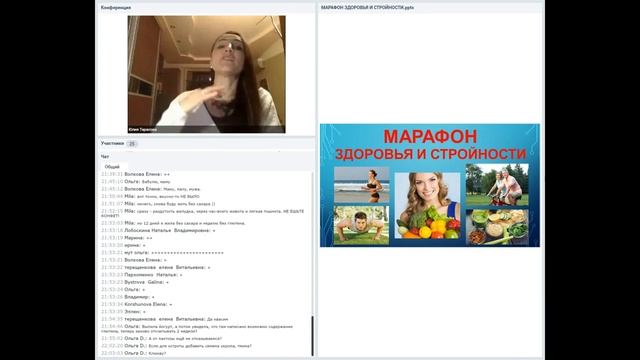Click the МАРАФОН slide heading
This screenshot has width=640, height=360.
[x=430, y=136]
